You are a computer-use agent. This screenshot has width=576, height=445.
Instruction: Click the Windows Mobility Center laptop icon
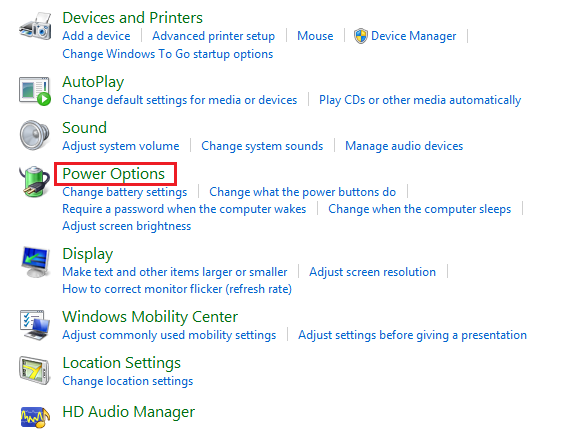coord(35,325)
